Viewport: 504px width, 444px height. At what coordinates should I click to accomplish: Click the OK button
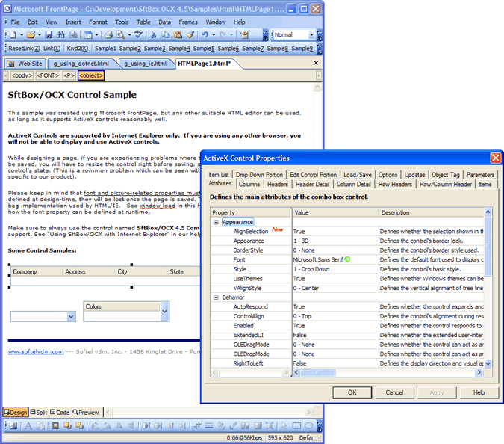click(352, 392)
